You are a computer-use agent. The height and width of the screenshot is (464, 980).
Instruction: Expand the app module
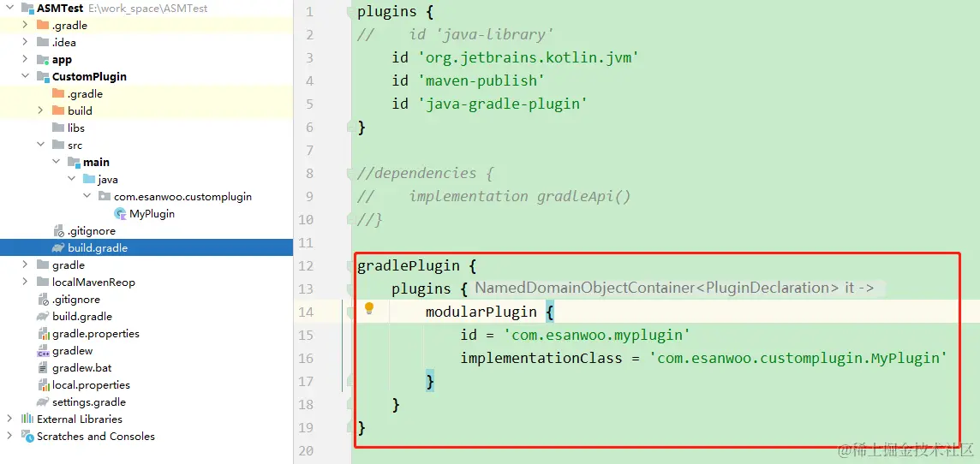[25, 59]
